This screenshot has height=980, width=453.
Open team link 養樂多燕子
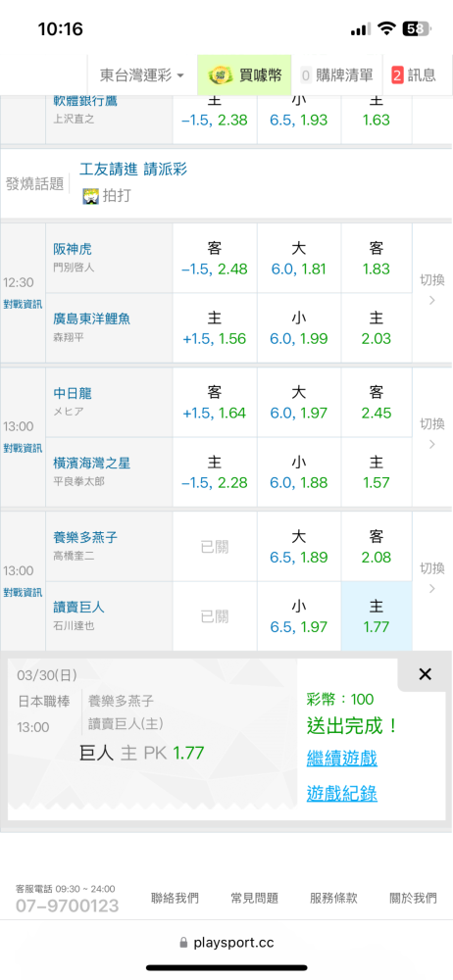pos(85,537)
